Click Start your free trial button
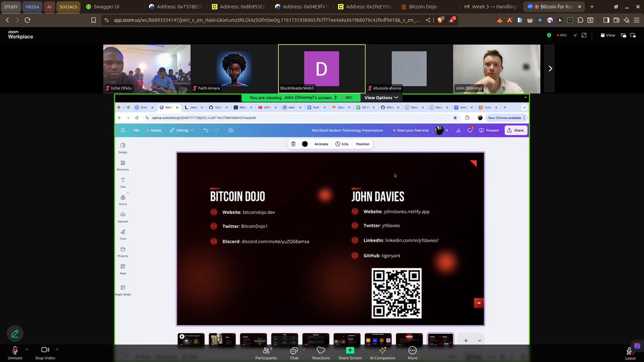This screenshot has width=644, height=362. click(411, 130)
